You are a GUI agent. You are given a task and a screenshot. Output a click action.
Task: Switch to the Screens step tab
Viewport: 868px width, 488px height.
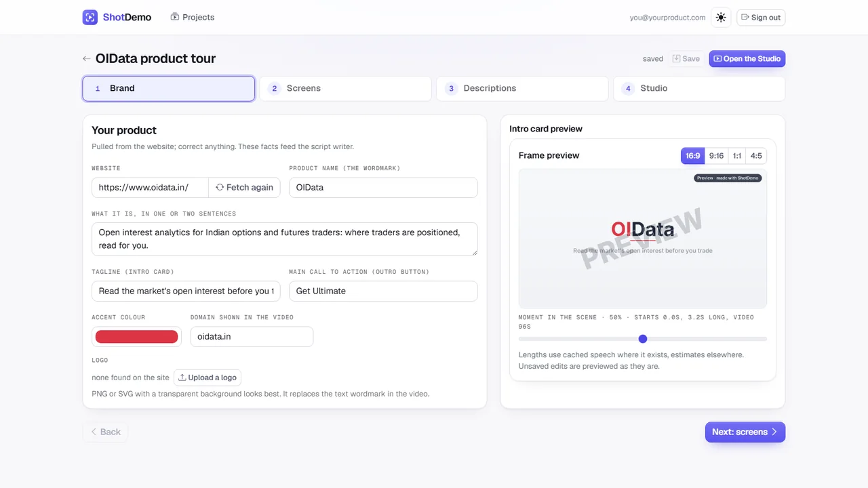(x=346, y=89)
